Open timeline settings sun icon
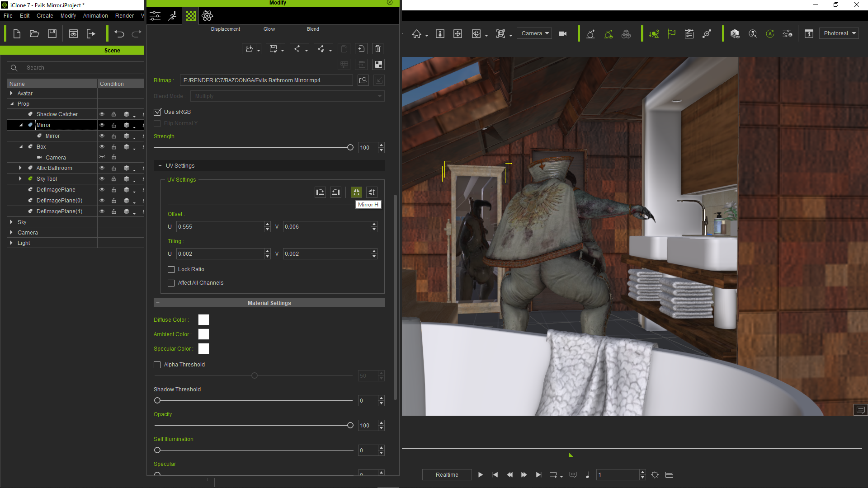Viewport: 868px width, 488px height. (655, 475)
